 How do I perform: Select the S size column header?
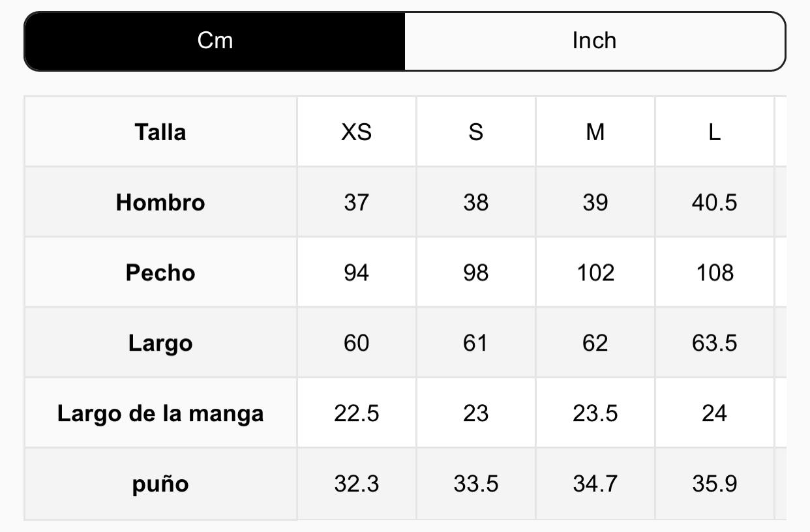click(475, 132)
